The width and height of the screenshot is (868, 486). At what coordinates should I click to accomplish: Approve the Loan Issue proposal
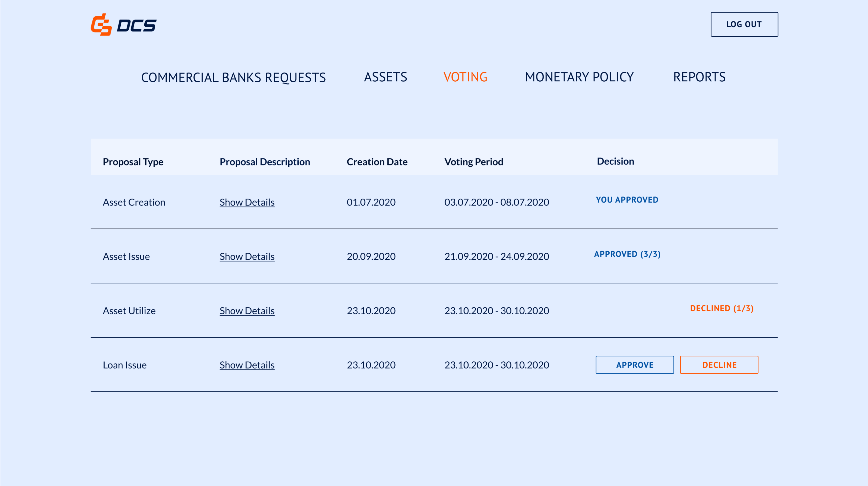634,365
